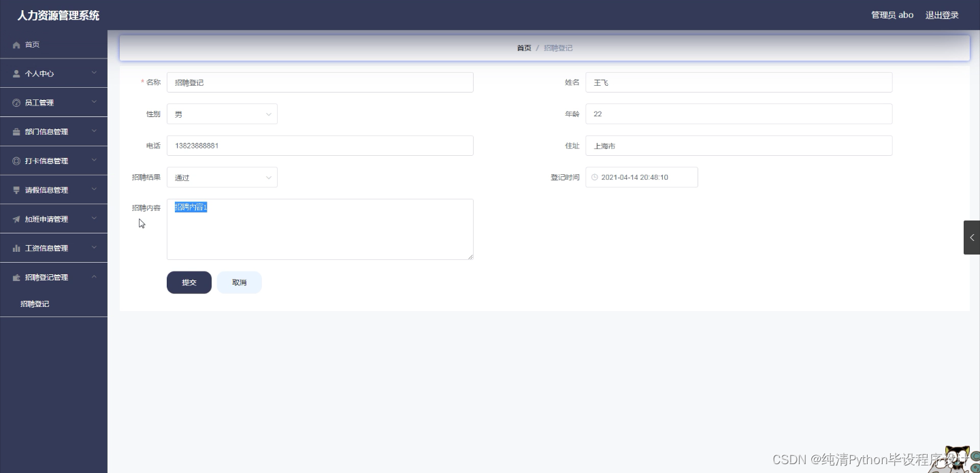Select the 招聘登记 submenu item

(x=54, y=304)
